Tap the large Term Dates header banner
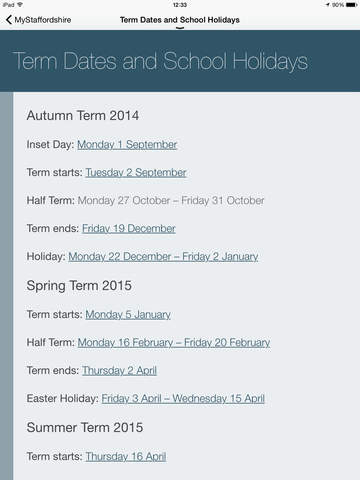Screen dimensions: 360x480 180,61
